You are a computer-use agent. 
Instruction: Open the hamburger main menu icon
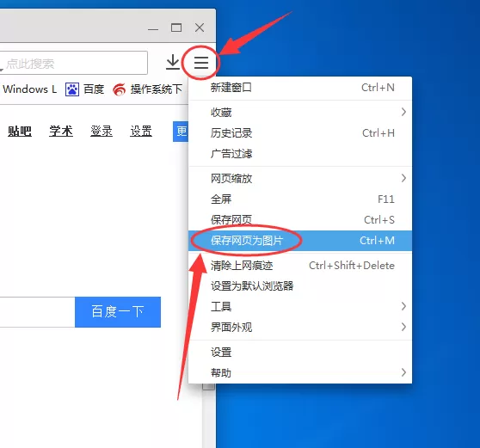point(201,63)
